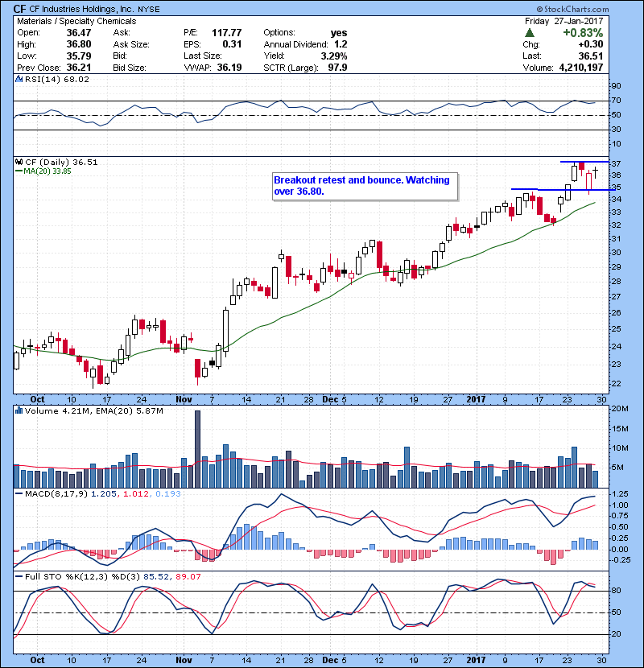Click the +0.83% percent change value

tap(583, 33)
